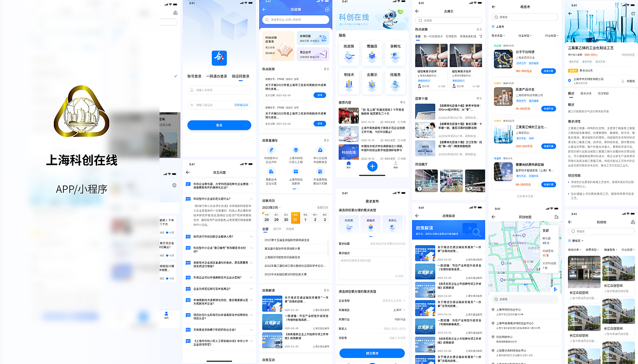Go back from the 寻技术 screen
The height and width of the screenshot is (364, 638).
(493, 7)
